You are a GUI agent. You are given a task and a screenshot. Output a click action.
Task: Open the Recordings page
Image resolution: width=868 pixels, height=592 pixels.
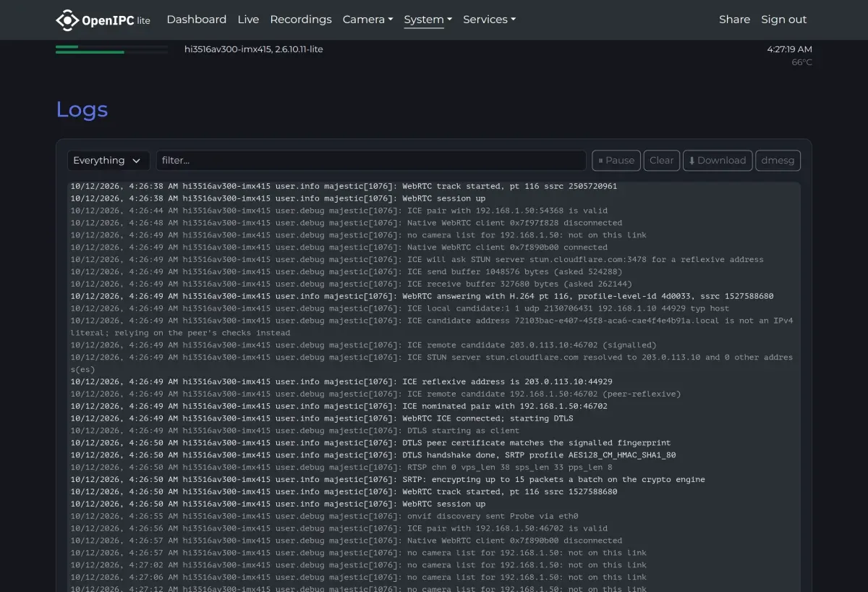(x=301, y=20)
